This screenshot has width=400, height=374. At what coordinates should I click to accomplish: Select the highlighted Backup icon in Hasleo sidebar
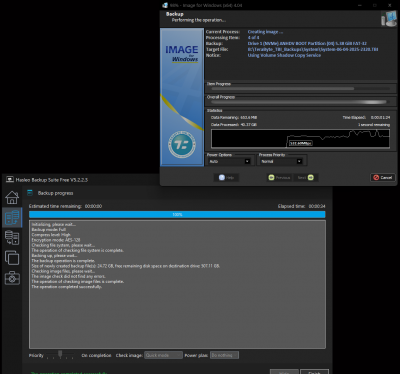(12, 218)
